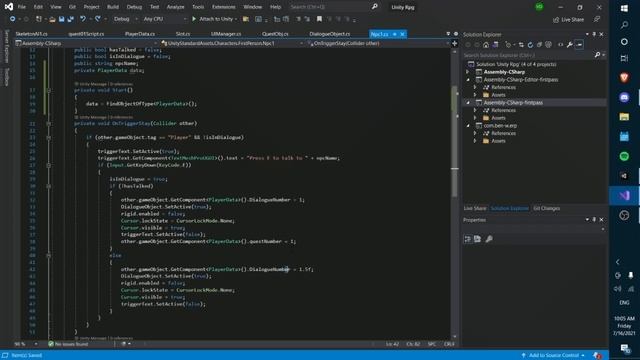Click the Sync with Active Document icon
640x360 pixels.
point(521,44)
